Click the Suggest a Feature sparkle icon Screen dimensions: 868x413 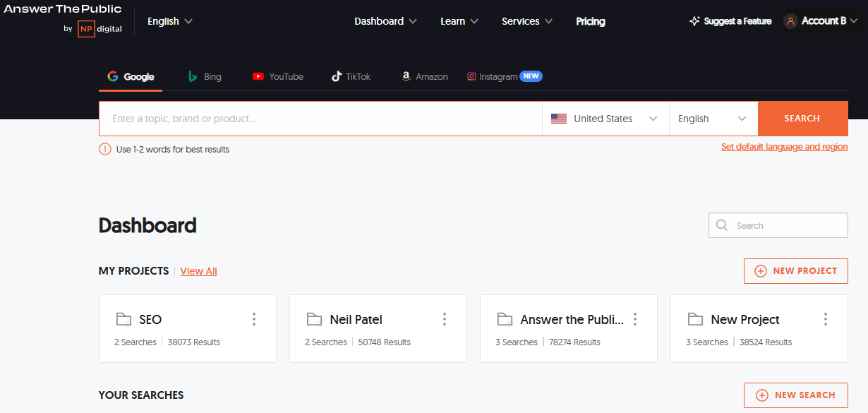pyautogui.click(x=694, y=21)
